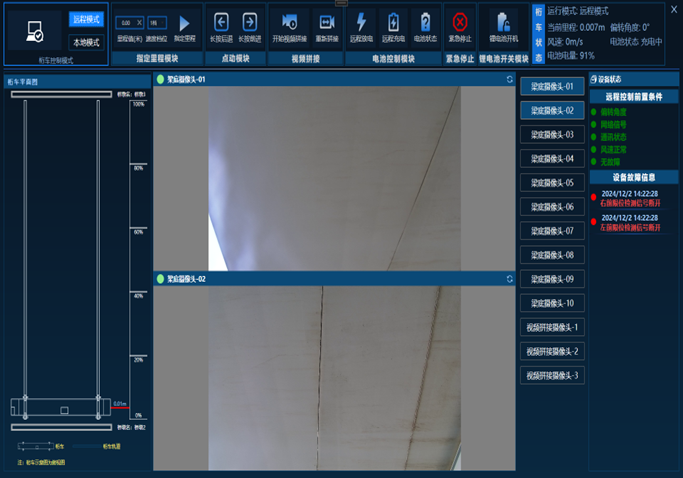This screenshot has height=478, width=683.
Task: Click the 指定里程 play arrow icon
Action: pos(184,22)
